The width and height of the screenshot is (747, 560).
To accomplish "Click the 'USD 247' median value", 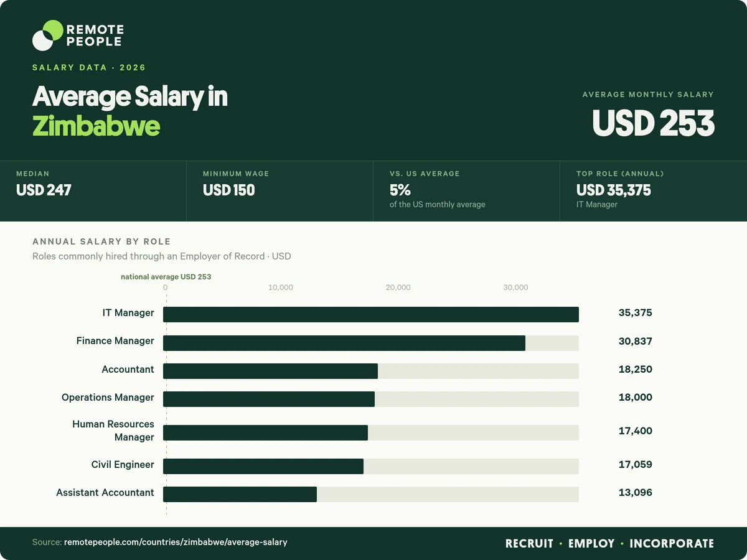I will point(44,190).
